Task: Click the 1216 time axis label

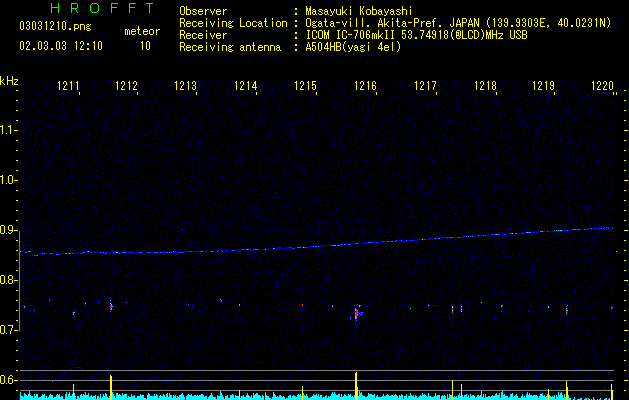Action: click(365, 86)
